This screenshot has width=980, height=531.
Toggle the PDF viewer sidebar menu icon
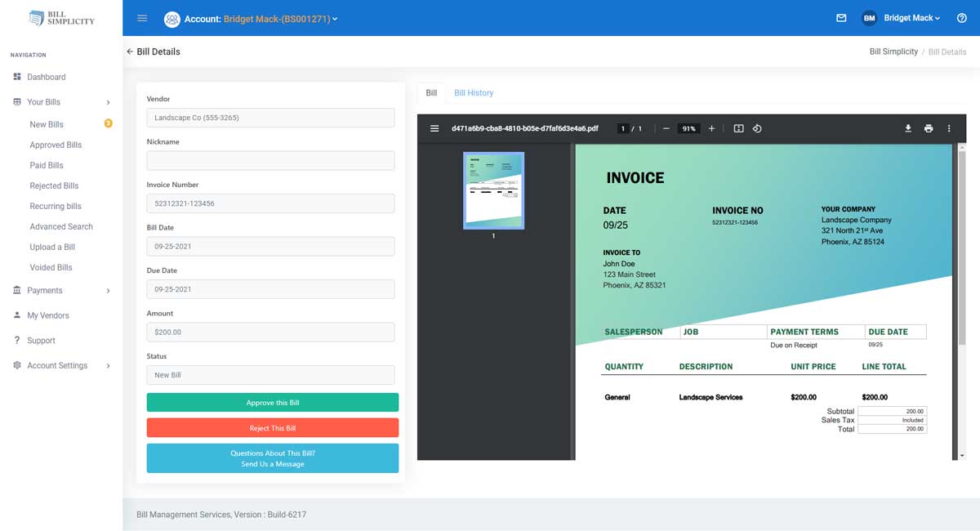click(x=434, y=128)
